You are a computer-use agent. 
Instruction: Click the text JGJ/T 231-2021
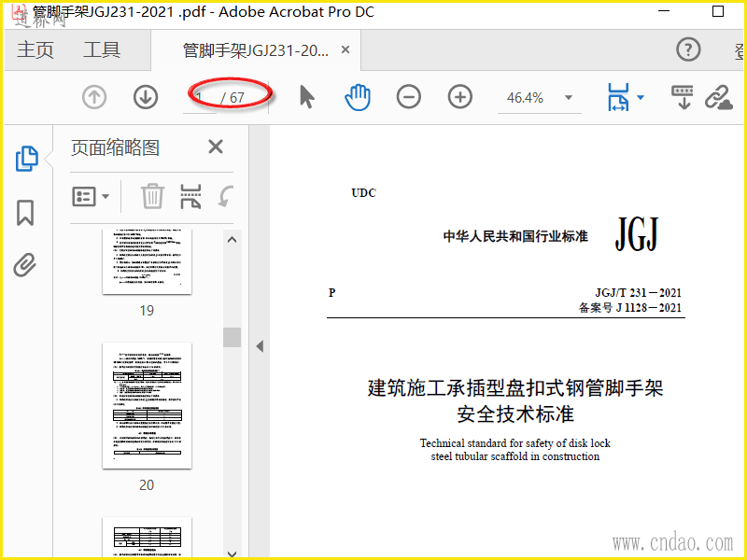[638, 292]
